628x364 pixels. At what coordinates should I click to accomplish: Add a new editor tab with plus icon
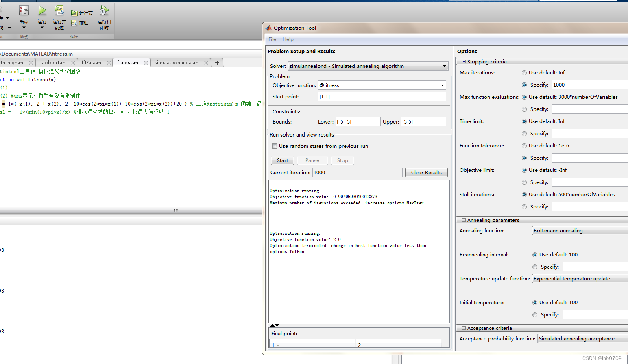217,63
